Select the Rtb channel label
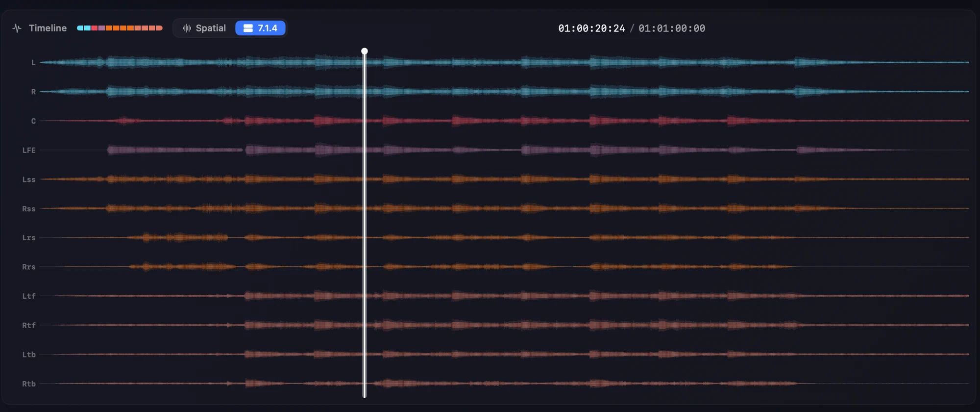This screenshot has height=412, width=980. [x=29, y=384]
